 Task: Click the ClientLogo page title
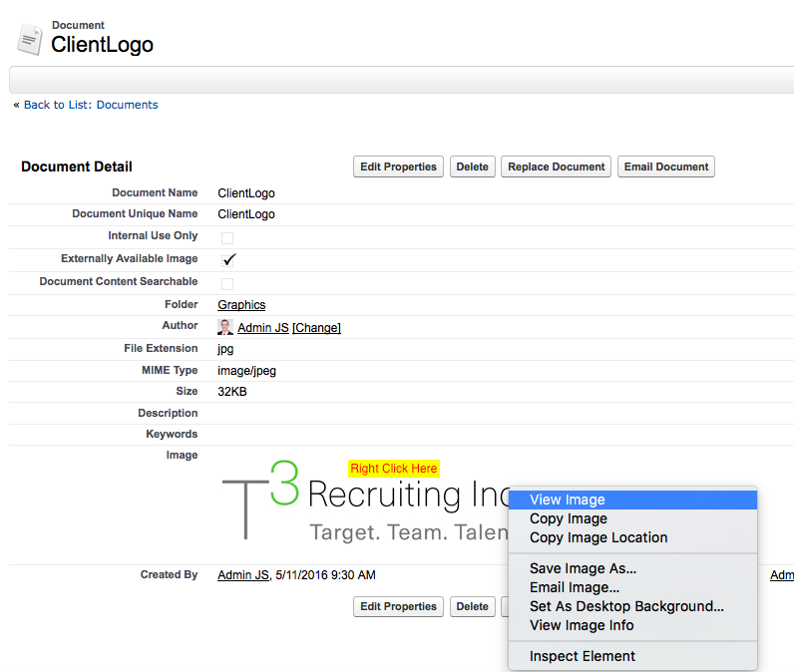[x=102, y=45]
